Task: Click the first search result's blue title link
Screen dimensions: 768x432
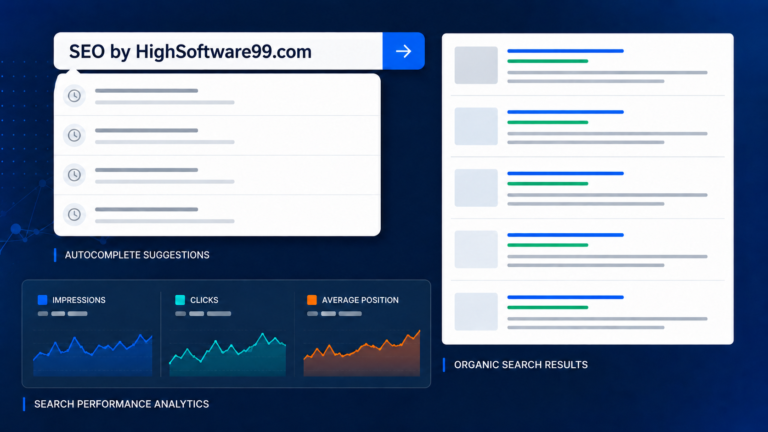Action: pyautogui.click(x=565, y=50)
